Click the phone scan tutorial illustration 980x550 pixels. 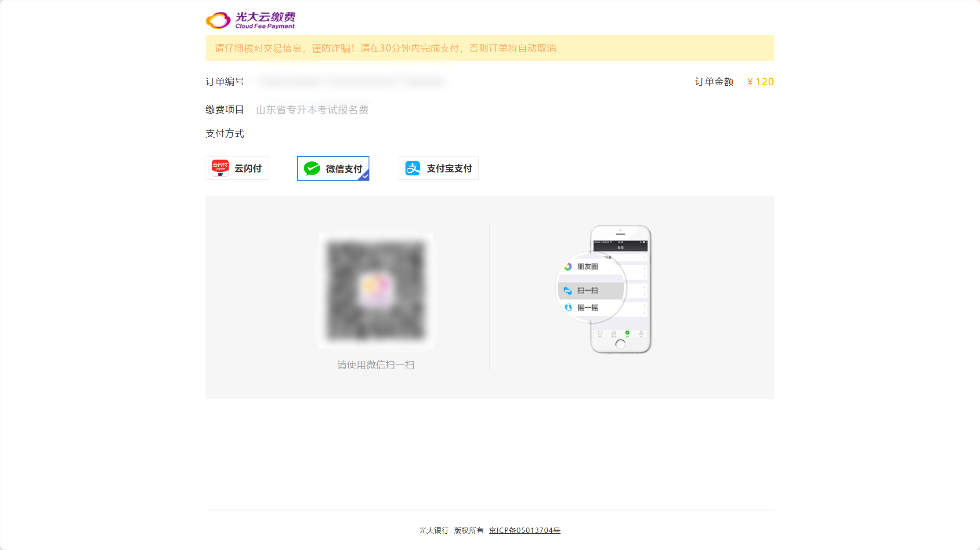point(604,289)
